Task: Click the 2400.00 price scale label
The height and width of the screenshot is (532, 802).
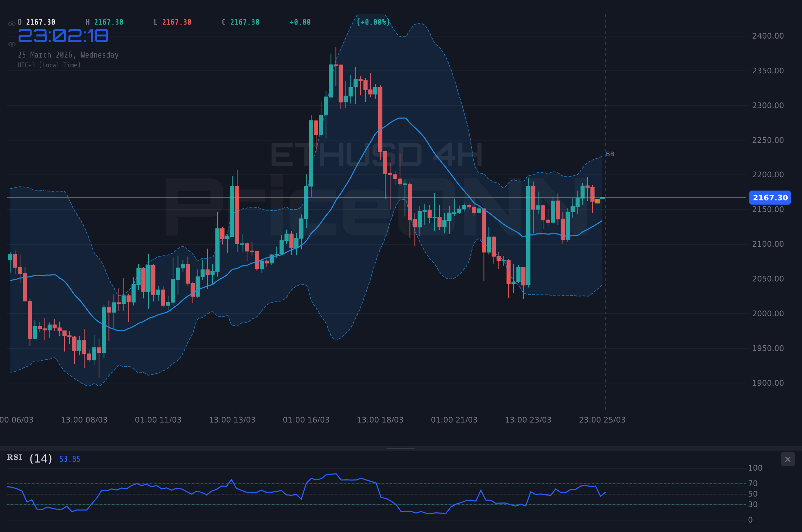Action: pyautogui.click(x=768, y=35)
